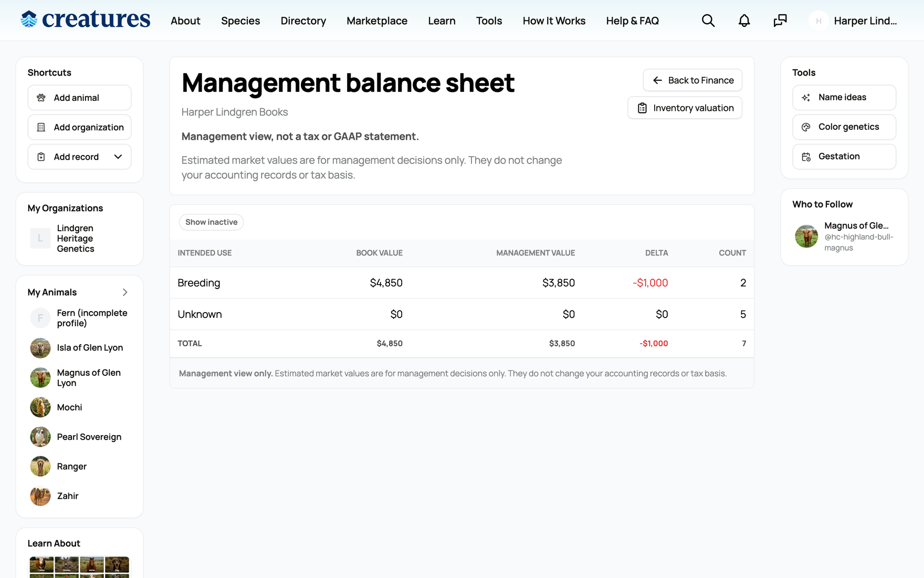Open the About menu
924x578 pixels.
pos(185,20)
